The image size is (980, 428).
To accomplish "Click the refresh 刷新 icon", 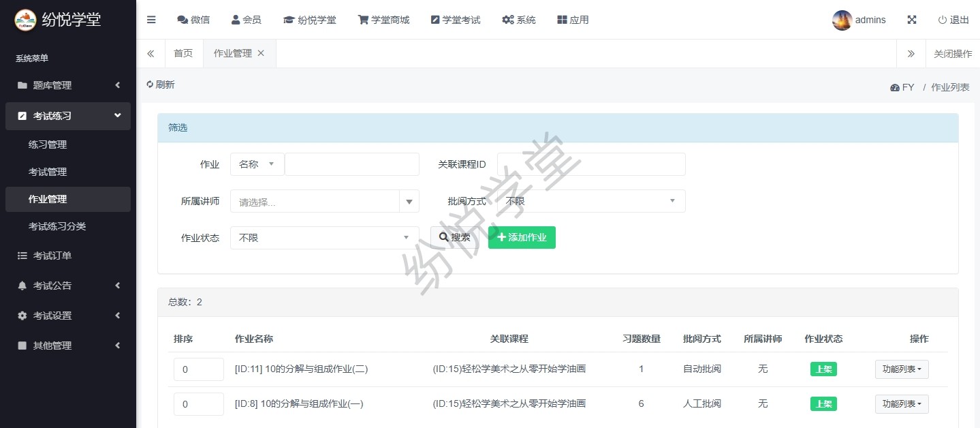I will [150, 85].
